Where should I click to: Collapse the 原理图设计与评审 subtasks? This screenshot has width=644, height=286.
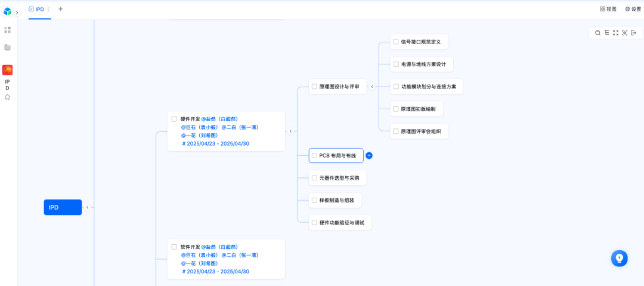click(372, 87)
